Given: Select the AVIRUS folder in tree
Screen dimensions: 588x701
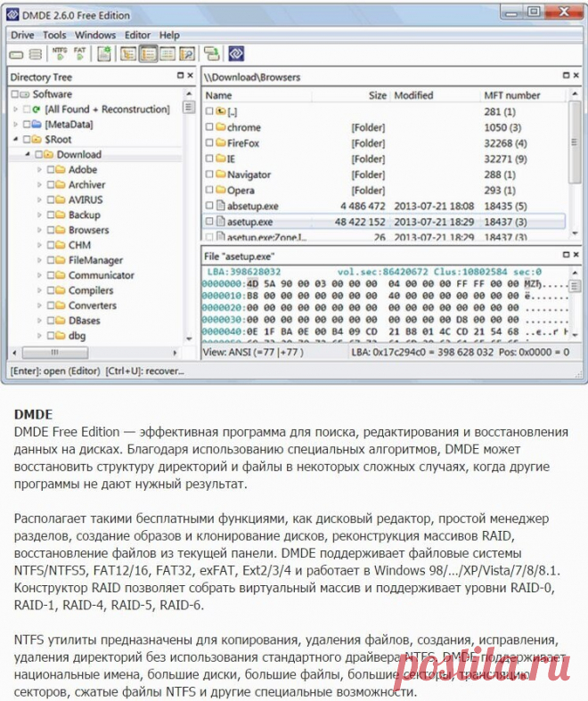Looking at the screenshot, I should [86, 200].
